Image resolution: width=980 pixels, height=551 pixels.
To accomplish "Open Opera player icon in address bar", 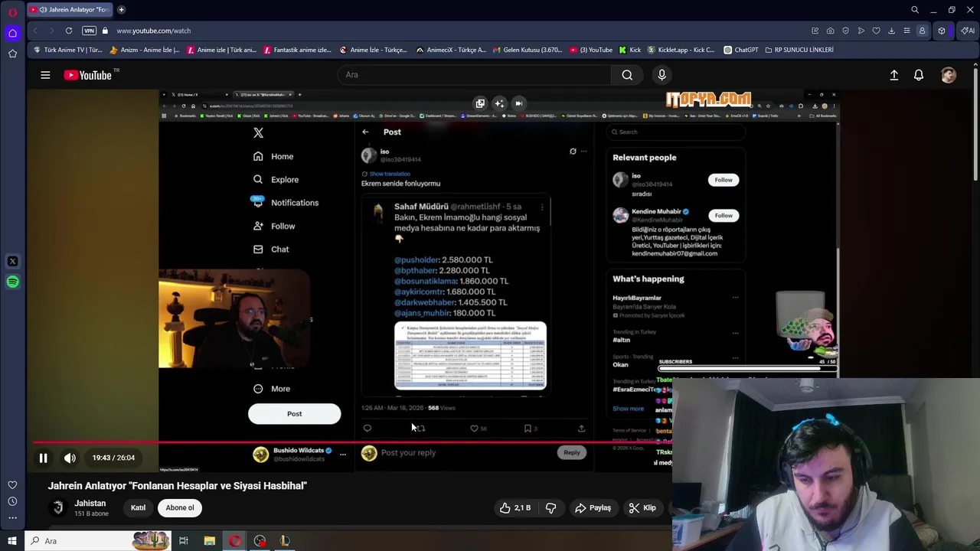I will 861,31.
